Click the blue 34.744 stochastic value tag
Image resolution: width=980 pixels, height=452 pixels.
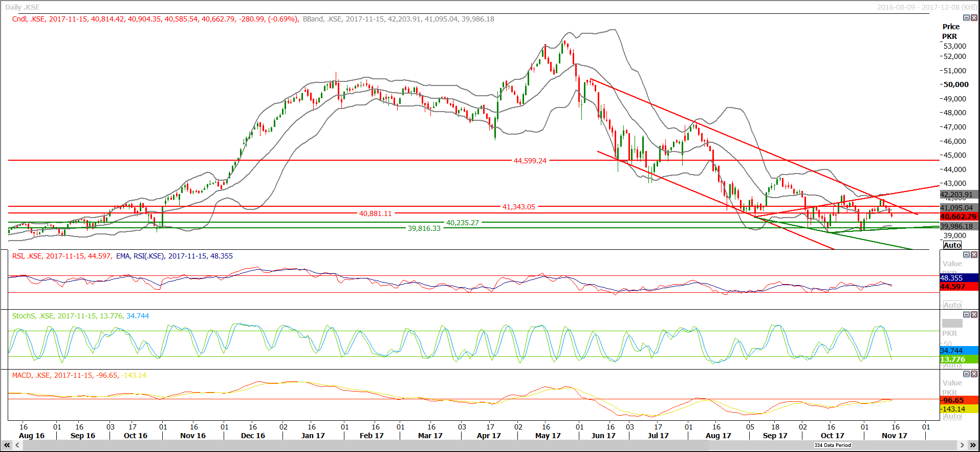pyautogui.click(x=959, y=351)
